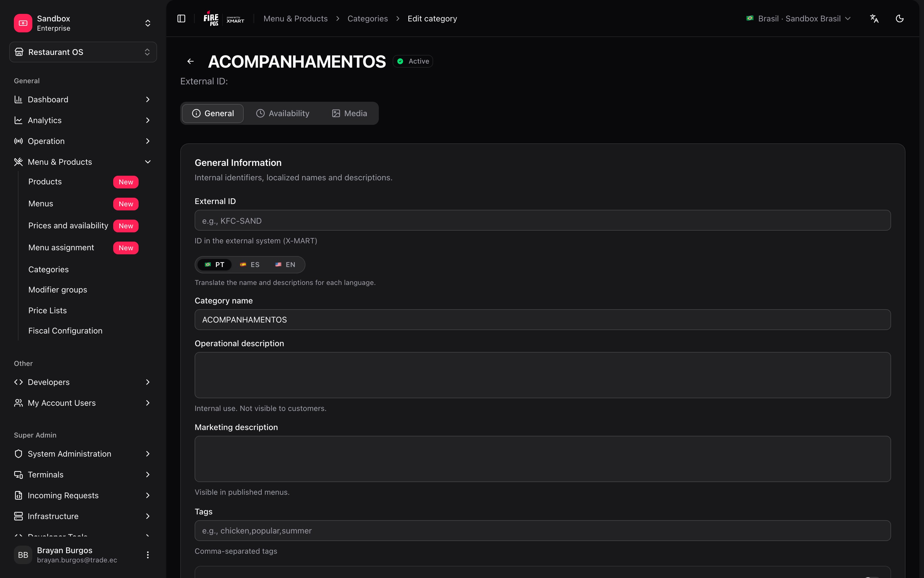The image size is (924, 578).
Task: Click the Brayan Burgos user name
Action: (x=64, y=550)
